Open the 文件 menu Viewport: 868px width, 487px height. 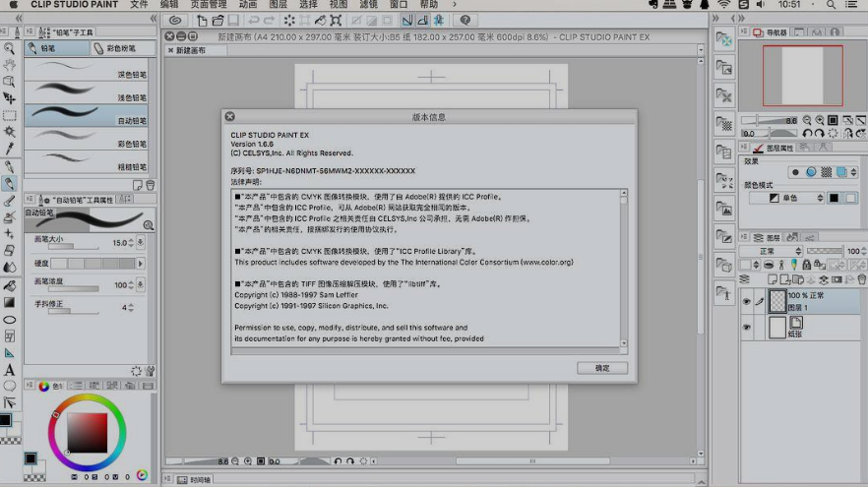pyautogui.click(x=139, y=4)
